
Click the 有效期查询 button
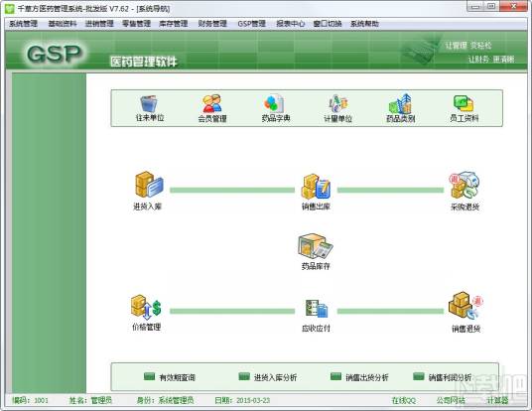click(170, 377)
